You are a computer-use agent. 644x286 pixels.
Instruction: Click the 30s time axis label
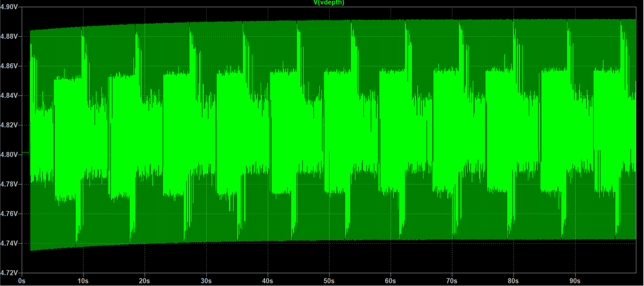(206, 281)
